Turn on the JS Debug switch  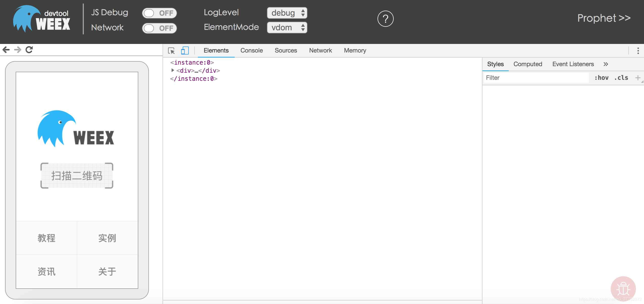coord(159,13)
